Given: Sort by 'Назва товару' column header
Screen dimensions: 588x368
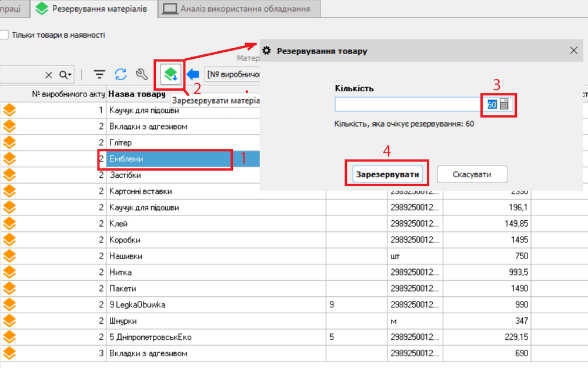Looking at the screenshot, I should tap(138, 94).
